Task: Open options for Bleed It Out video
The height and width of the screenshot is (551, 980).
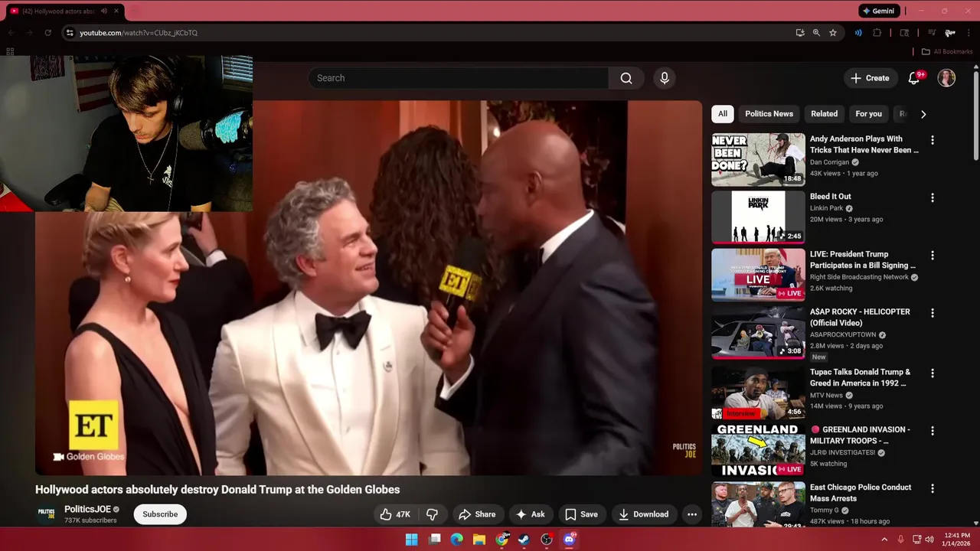Action: coord(932,197)
